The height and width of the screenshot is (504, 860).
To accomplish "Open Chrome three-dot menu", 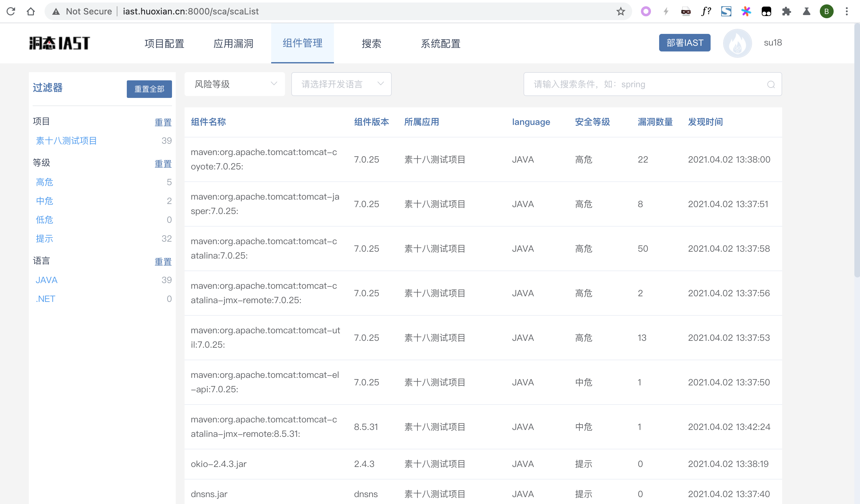I will pos(847,11).
